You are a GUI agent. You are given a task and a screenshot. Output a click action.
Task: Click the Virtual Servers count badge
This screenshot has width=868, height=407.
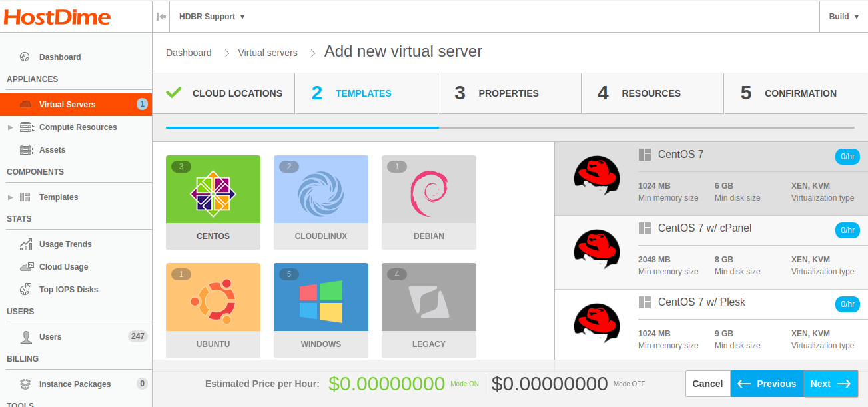pos(142,104)
